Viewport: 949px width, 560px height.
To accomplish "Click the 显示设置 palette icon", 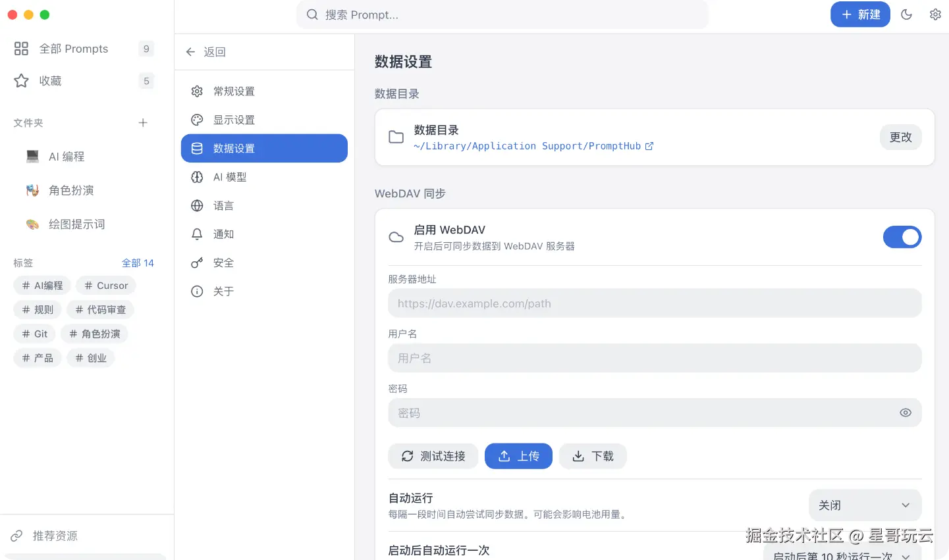I will (x=197, y=120).
